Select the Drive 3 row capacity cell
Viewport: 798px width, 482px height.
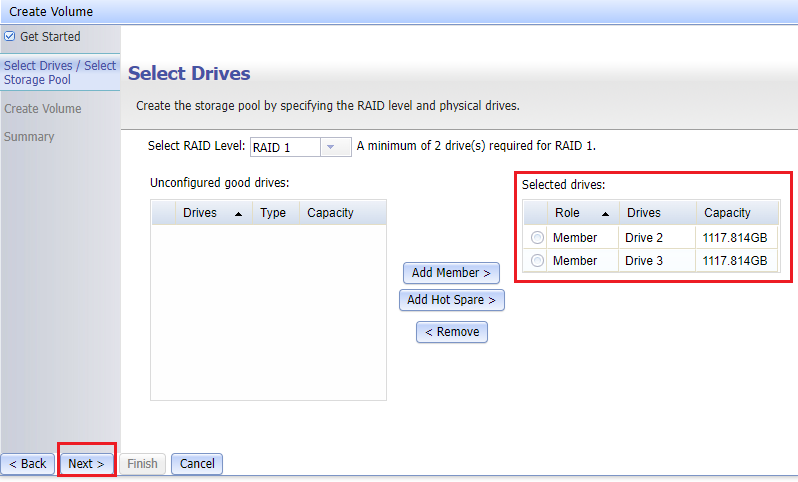[x=735, y=261]
